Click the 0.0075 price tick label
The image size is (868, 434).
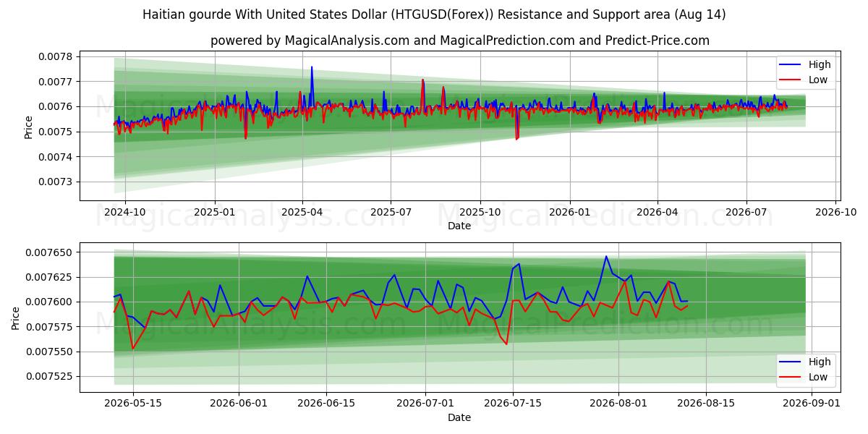(54, 132)
